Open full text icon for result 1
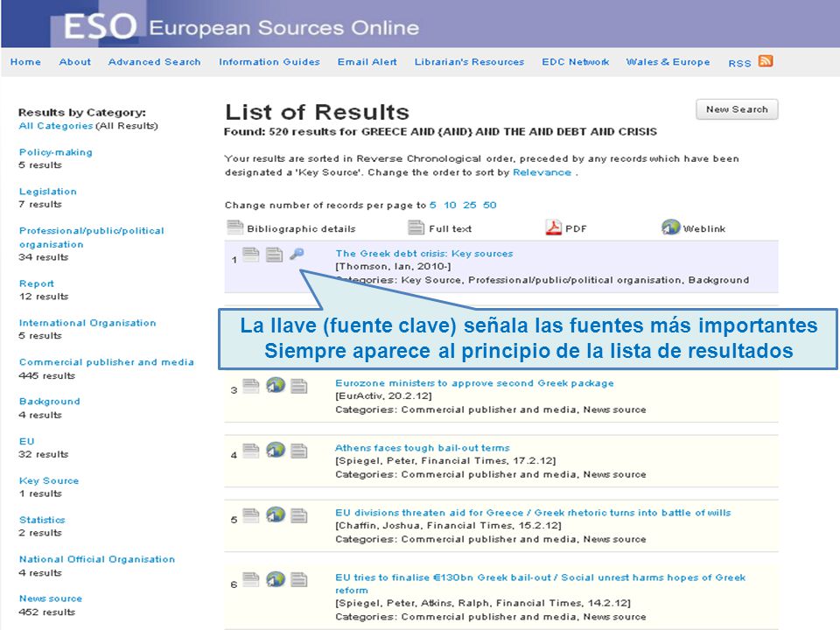This screenshot has width=840, height=630. point(274,255)
